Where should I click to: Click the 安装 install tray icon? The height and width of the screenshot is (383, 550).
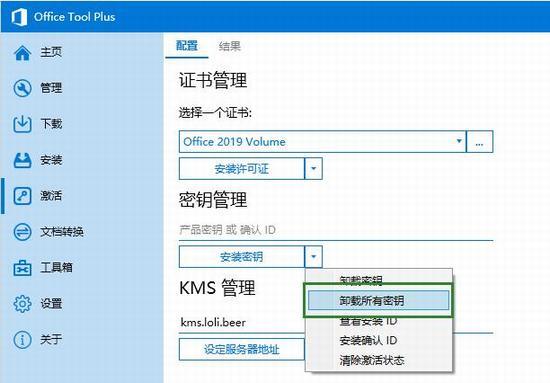(22, 160)
